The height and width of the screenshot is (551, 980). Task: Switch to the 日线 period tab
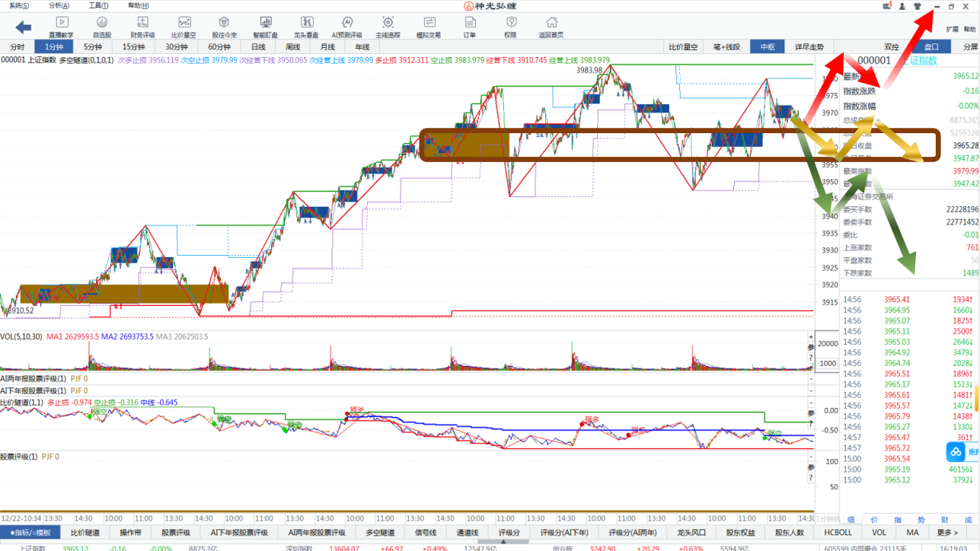[259, 47]
